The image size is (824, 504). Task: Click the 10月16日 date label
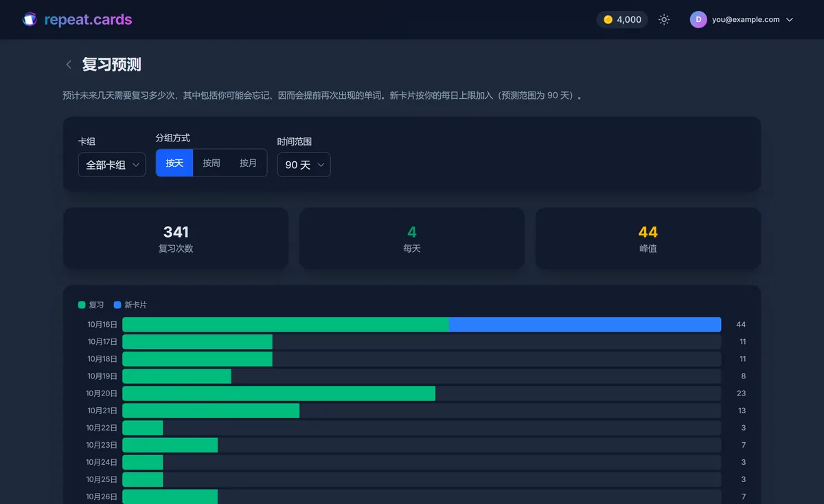tap(102, 325)
